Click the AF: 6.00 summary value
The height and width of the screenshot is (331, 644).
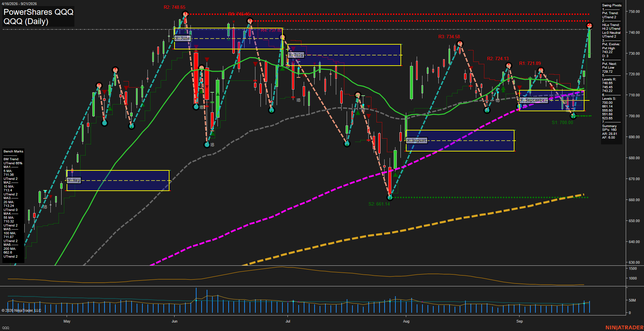click(x=608, y=138)
